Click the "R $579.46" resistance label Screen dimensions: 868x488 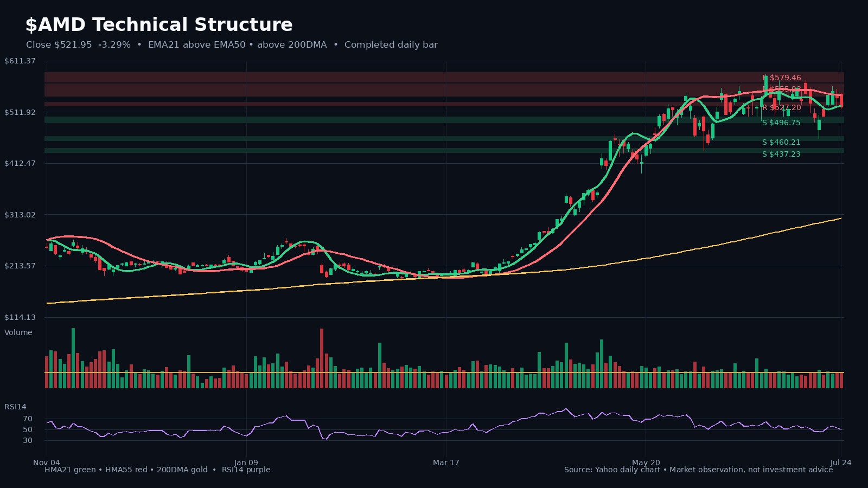coord(782,78)
